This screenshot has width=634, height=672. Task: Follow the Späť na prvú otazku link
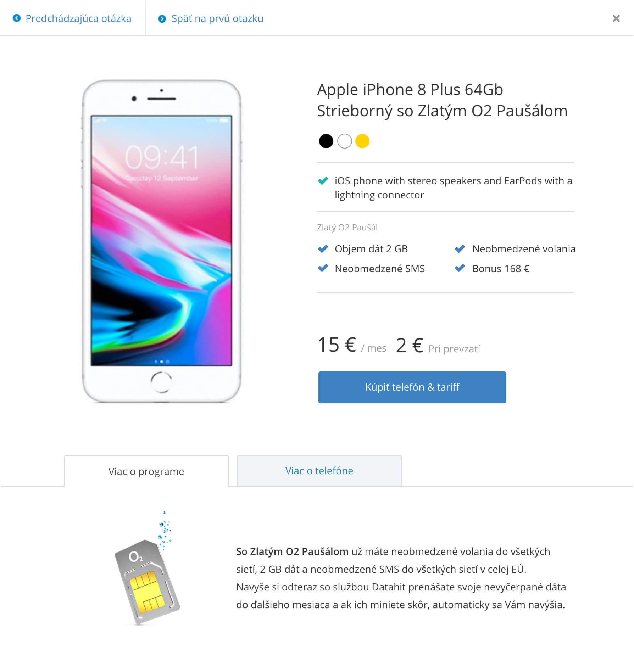click(x=217, y=18)
